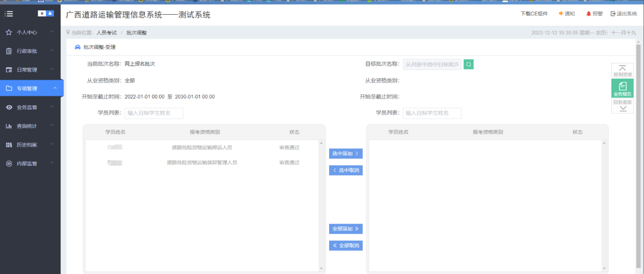The height and width of the screenshot is (274, 644).
Task: Select the 道路危险货物运输押运人员 student row
Action: pyautogui.click(x=202, y=147)
